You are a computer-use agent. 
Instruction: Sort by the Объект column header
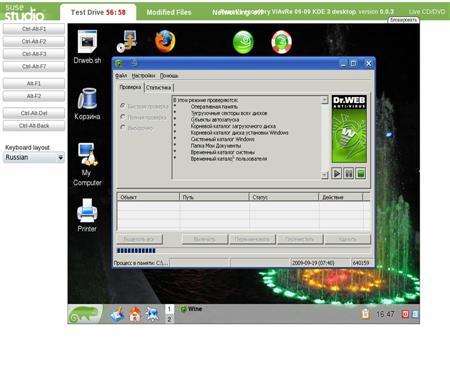coord(148,197)
